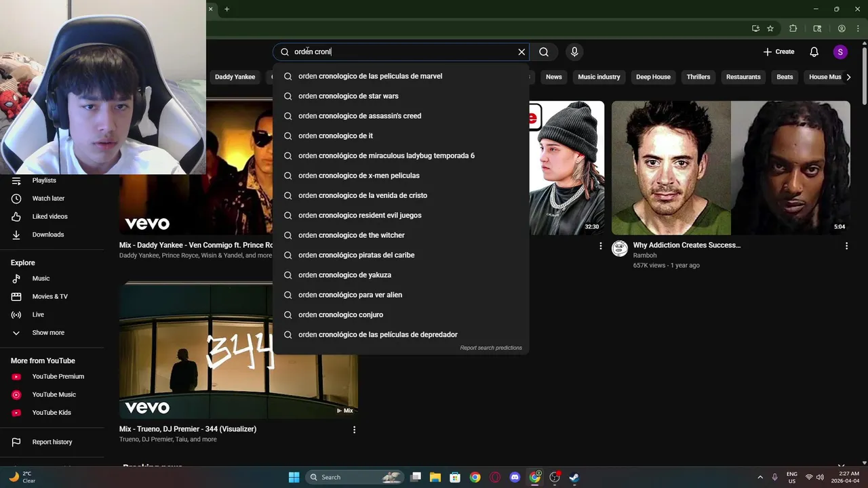This screenshot has height=488, width=868.
Task: Filter by Daddy Yankee chip
Action: click(235, 77)
